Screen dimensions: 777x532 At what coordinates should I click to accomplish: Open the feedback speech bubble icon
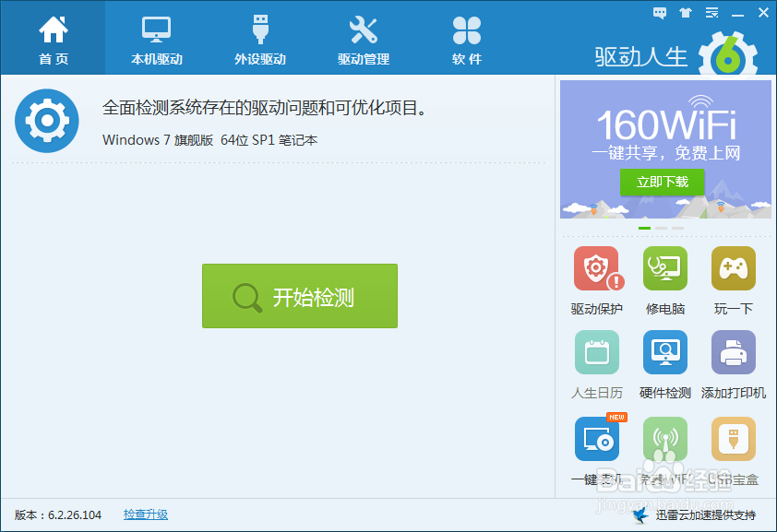pos(659,13)
